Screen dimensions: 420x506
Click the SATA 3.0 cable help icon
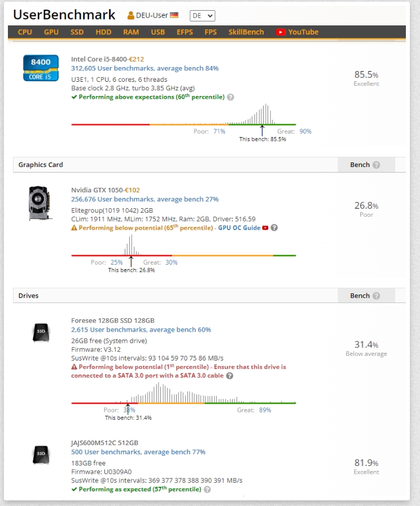point(230,376)
